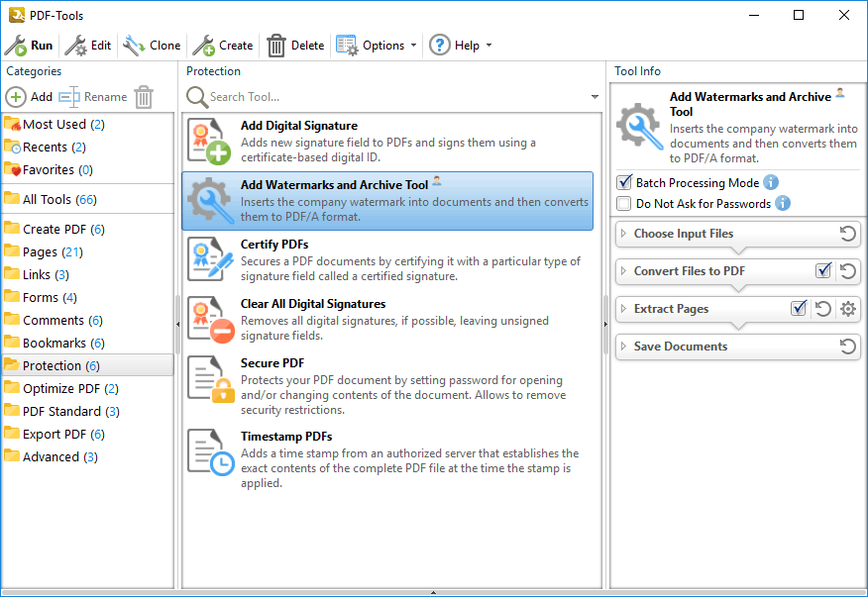The image size is (868, 597).
Task: Click the 'Timestamp PDFs' tool title
Action: coord(286,436)
